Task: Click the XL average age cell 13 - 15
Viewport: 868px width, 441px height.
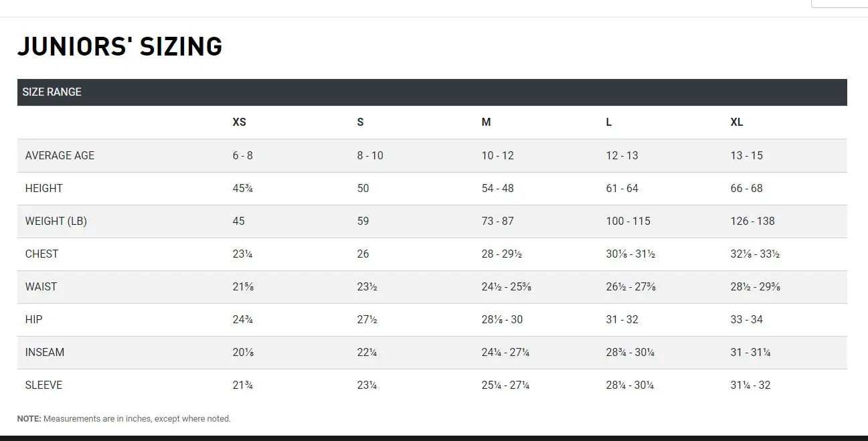Action: click(x=746, y=155)
